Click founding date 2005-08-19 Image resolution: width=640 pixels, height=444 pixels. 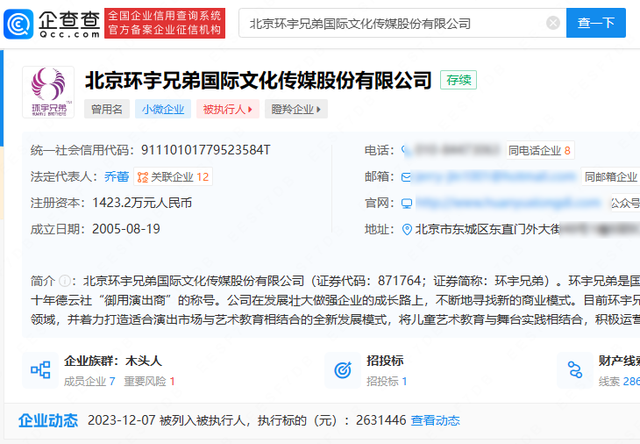[126, 229]
